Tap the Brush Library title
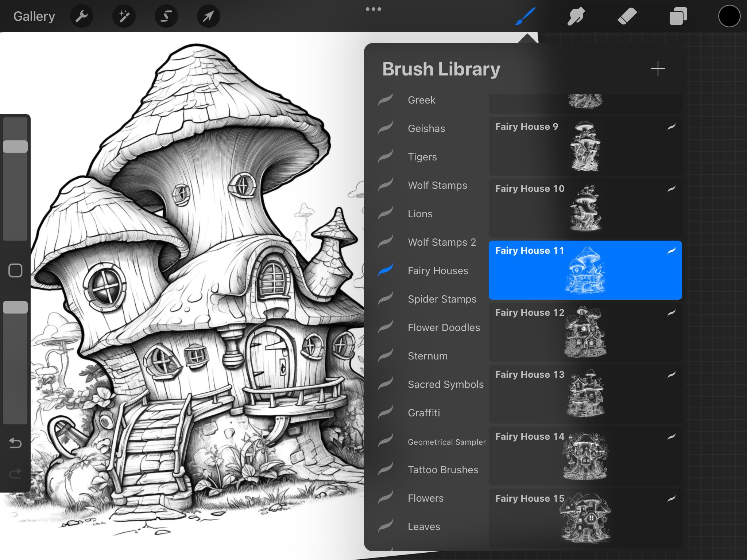This screenshot has height=560, width=747. [441, 69]
